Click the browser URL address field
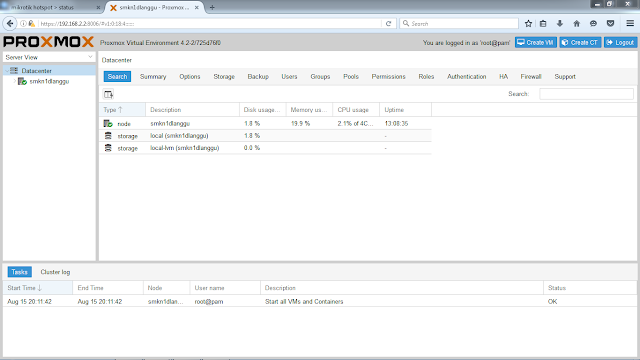Viewport: 640px width, 360px height. point(210,24)
